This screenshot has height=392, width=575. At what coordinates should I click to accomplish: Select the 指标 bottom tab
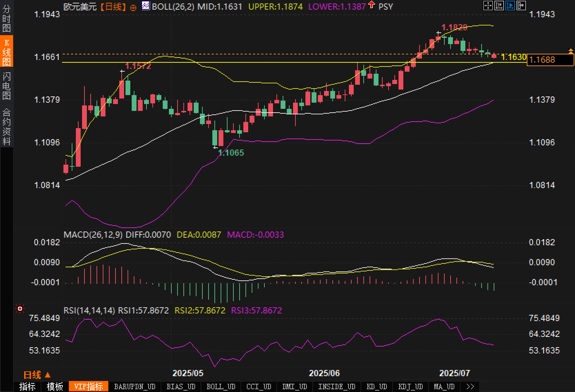tap(27, 386)
